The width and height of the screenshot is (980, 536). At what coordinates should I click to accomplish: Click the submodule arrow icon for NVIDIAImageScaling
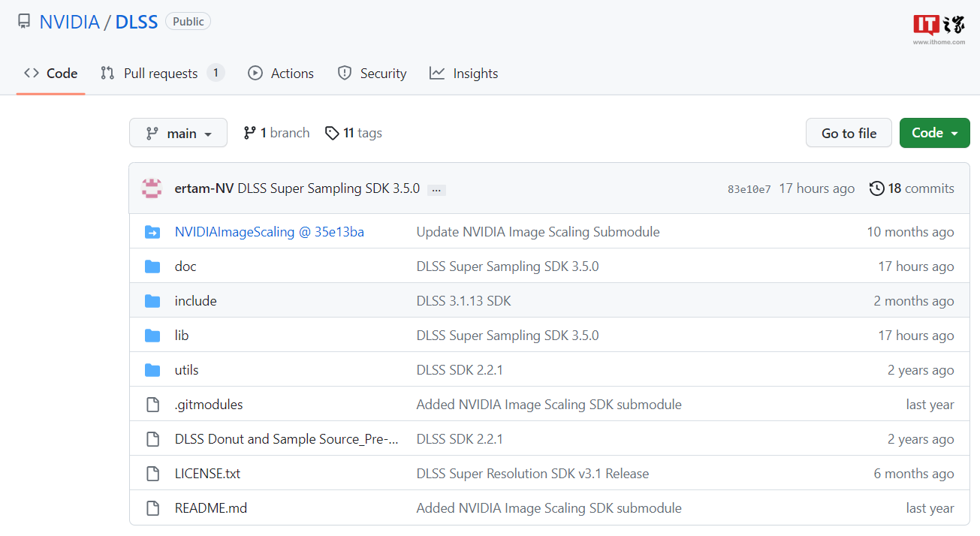[x=153, y=231]
